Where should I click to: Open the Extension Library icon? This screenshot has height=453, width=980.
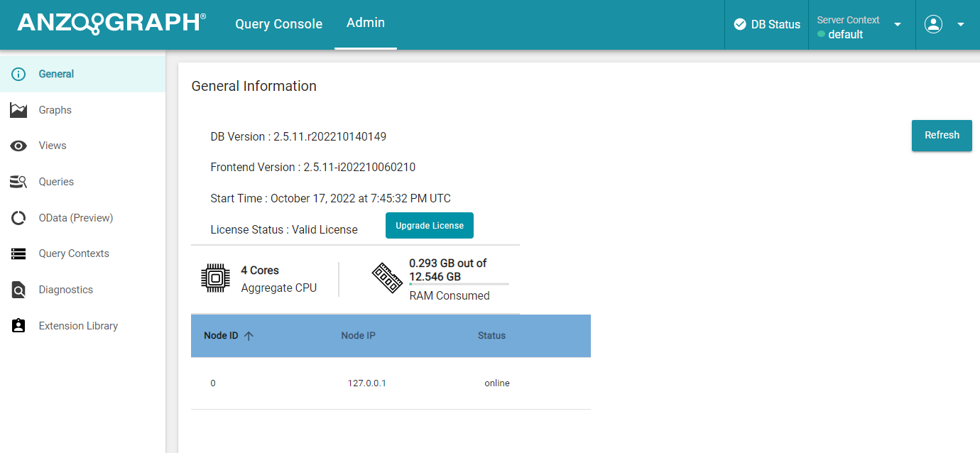pos(18,325)
